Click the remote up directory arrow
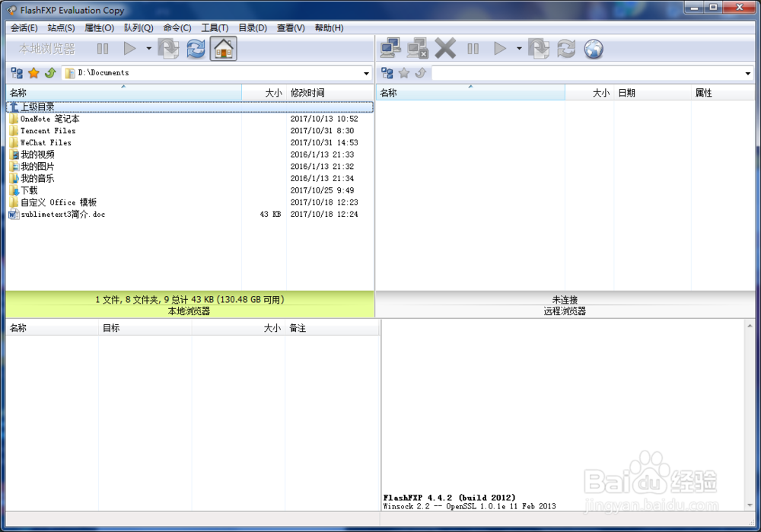 (421, 73)
